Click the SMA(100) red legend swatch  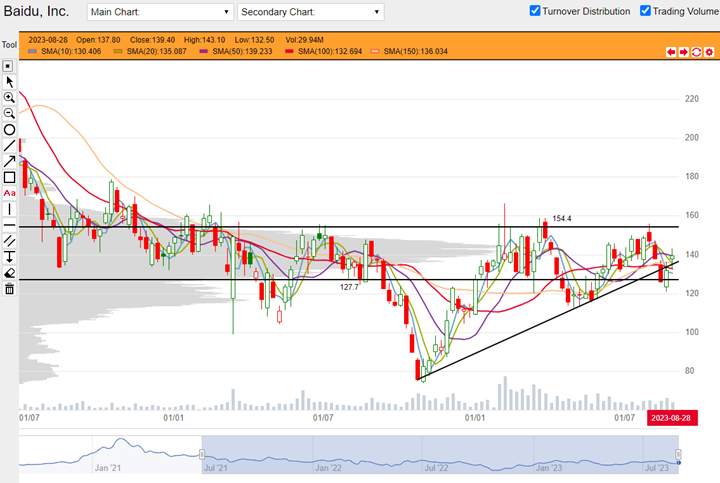[289, 51]
